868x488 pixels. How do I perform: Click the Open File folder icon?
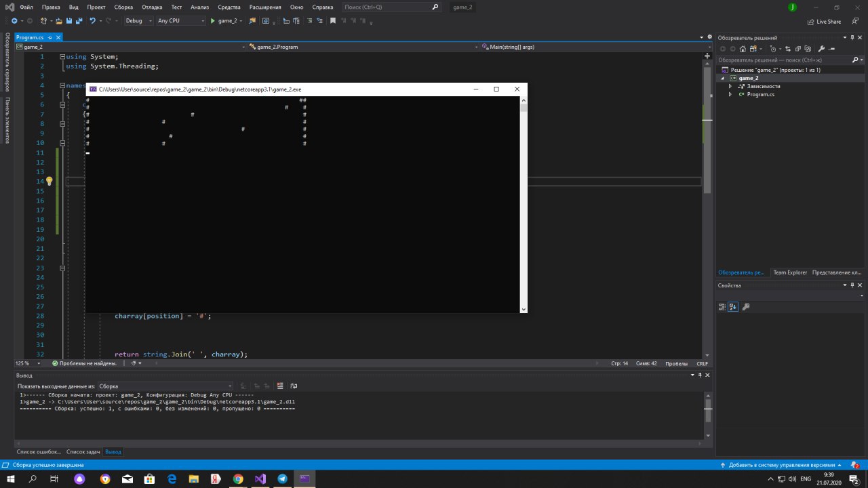click(59, 21)
